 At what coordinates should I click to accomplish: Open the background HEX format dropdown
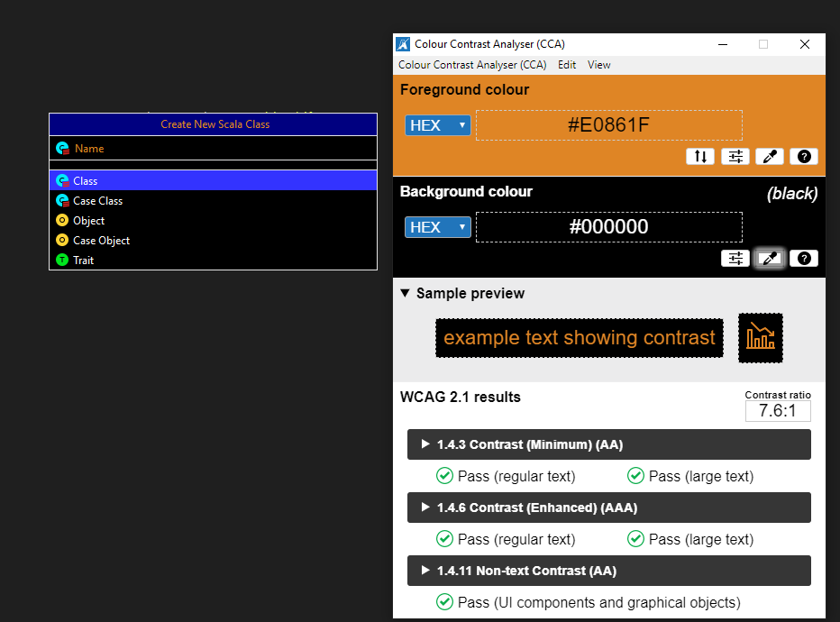(x=438, y=226)
